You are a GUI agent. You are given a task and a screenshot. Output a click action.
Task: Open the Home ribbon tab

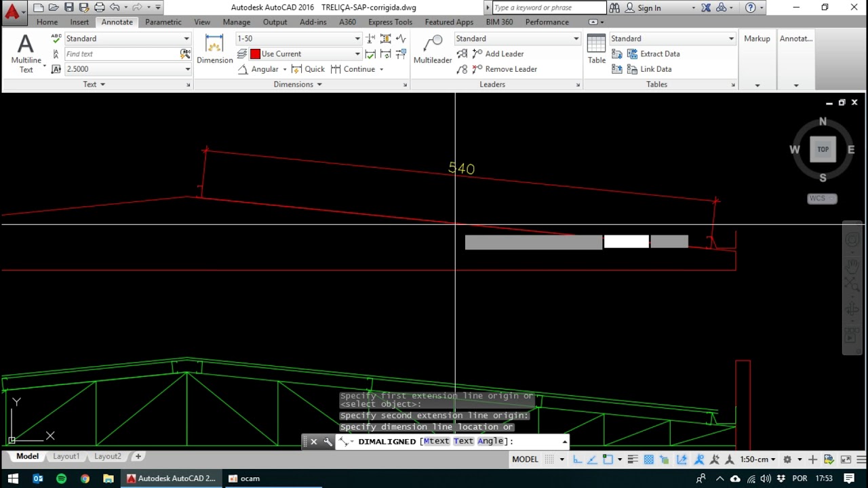[x=47, y=22]
